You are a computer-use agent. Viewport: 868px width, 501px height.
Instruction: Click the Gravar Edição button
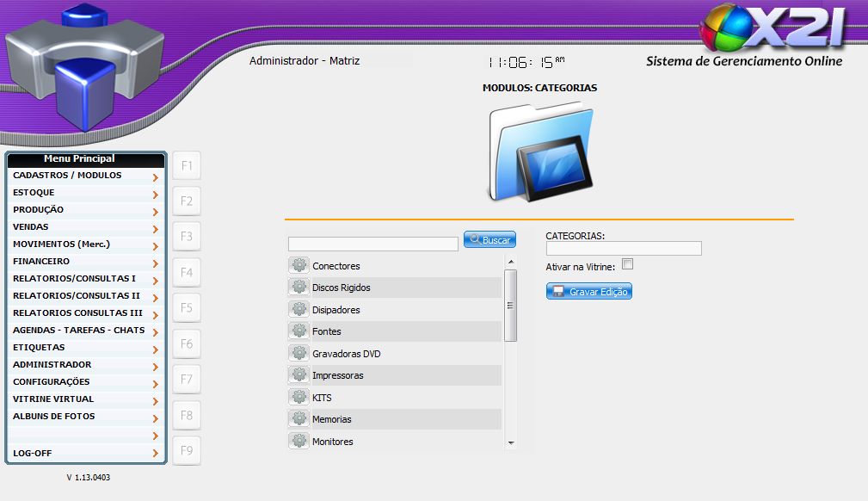coord(589,292)
